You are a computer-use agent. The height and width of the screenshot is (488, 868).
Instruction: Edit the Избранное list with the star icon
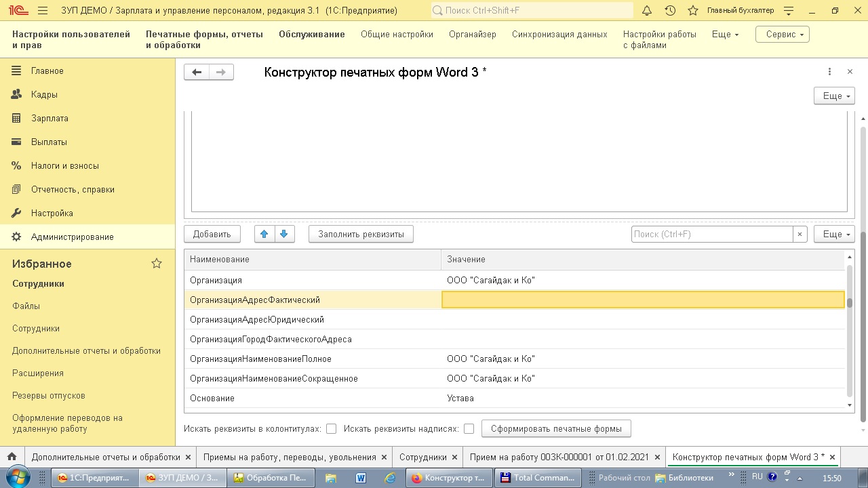157,264
